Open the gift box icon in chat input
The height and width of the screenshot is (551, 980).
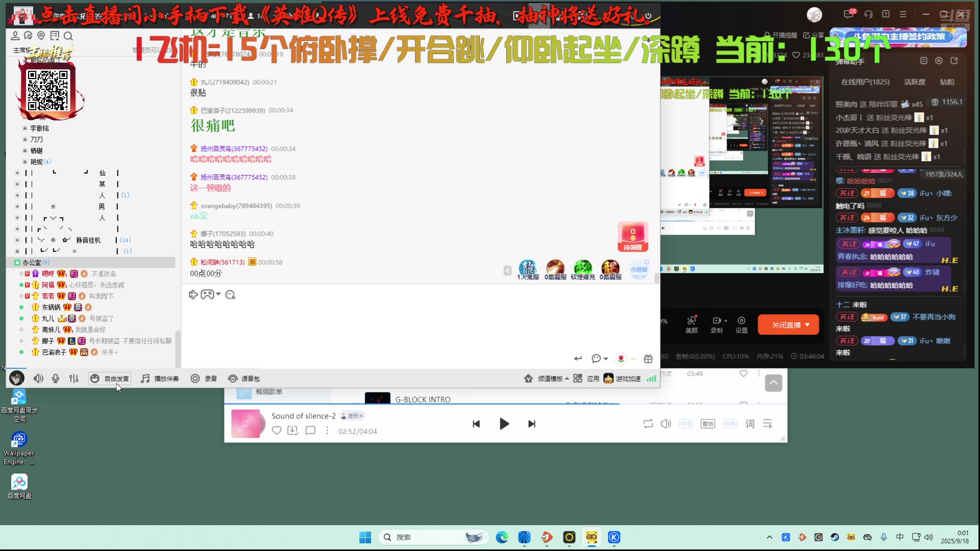[648, 359]
